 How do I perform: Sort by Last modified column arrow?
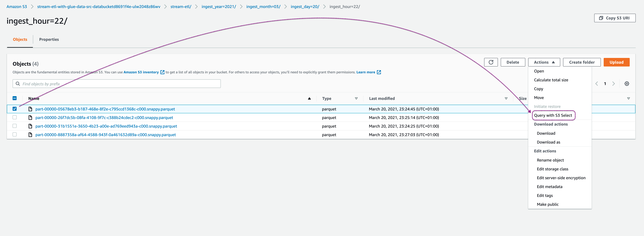click(506, 99)
